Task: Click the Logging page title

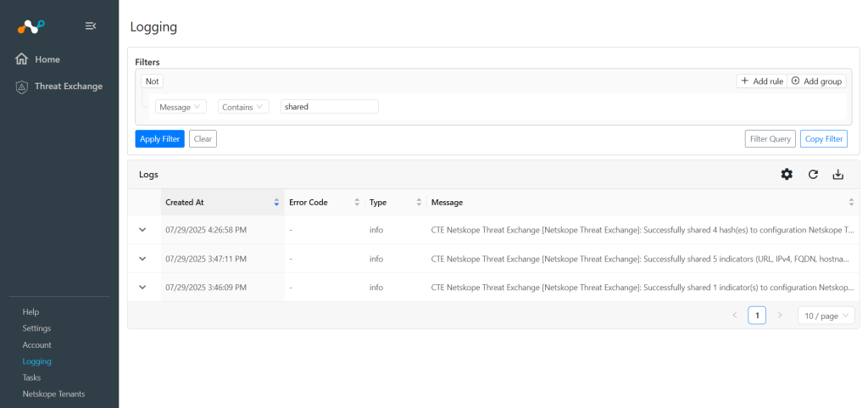Action: [154, 26]
